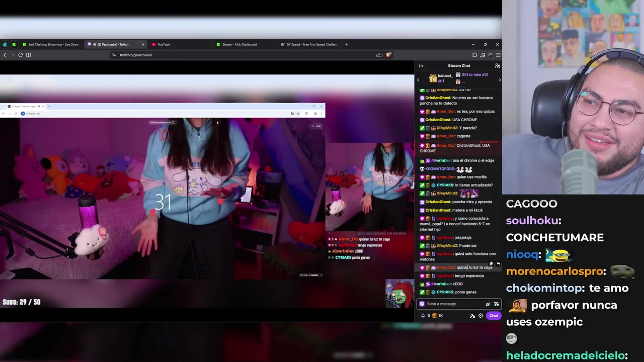Click chat text 'quien usa mozilla'

tap(471, 177)
